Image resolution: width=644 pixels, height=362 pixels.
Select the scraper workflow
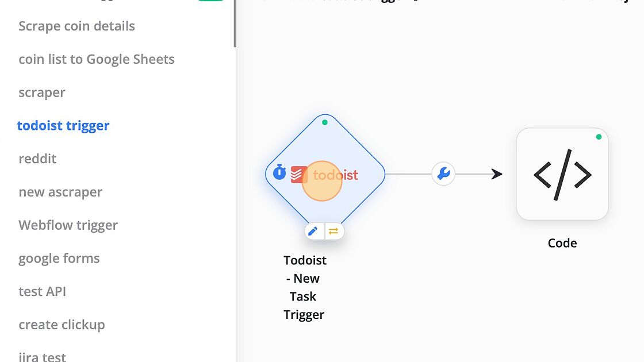pos(42,93)
